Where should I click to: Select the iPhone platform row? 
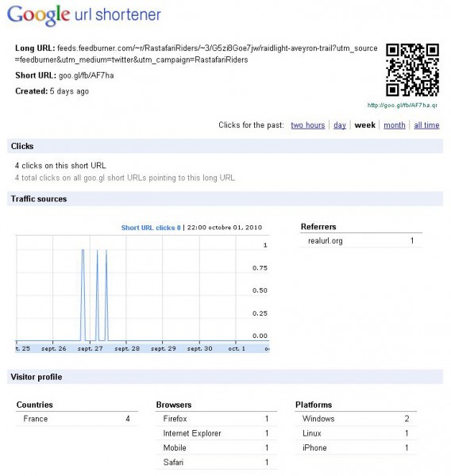(356, 447)
